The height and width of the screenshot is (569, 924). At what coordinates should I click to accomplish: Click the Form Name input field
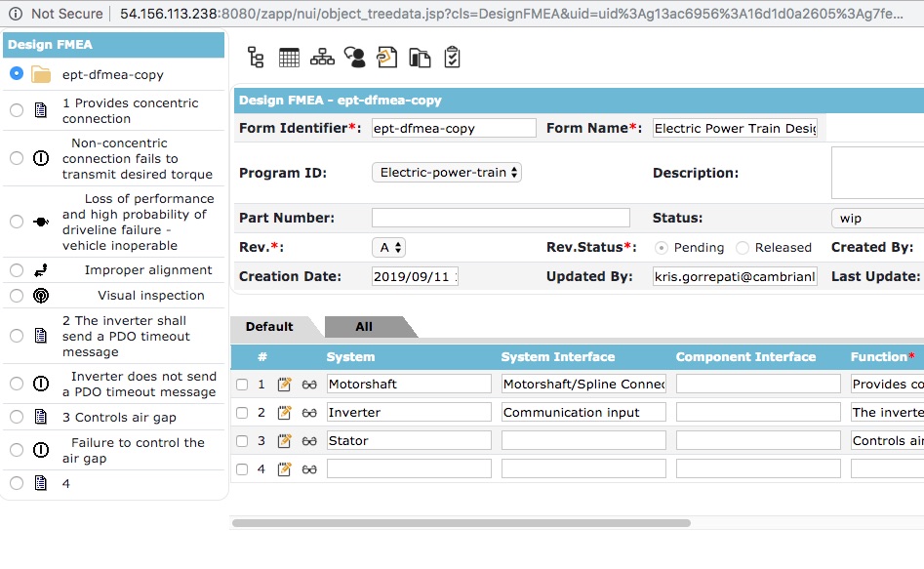click(x=735, y=128)
